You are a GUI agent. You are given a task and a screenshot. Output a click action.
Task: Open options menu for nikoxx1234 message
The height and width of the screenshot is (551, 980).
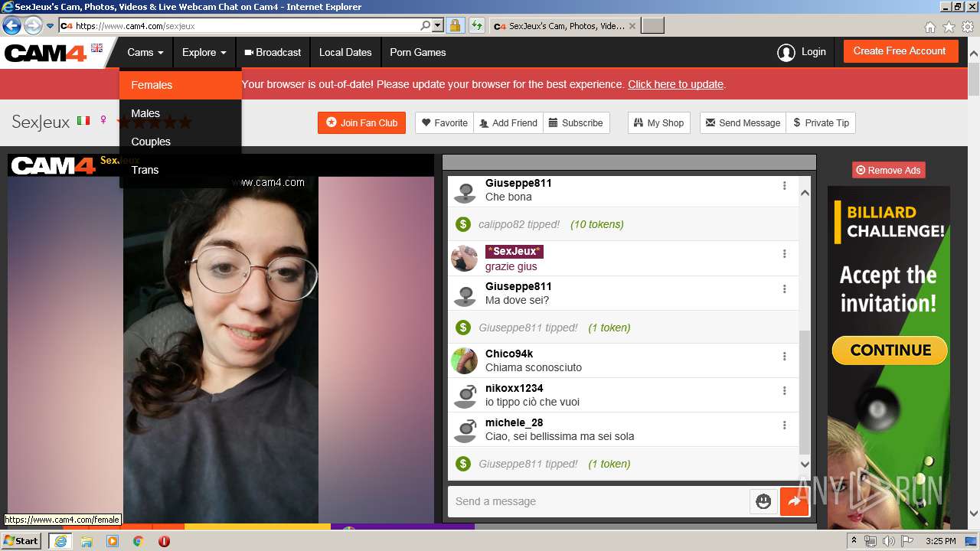pos(784,391)
